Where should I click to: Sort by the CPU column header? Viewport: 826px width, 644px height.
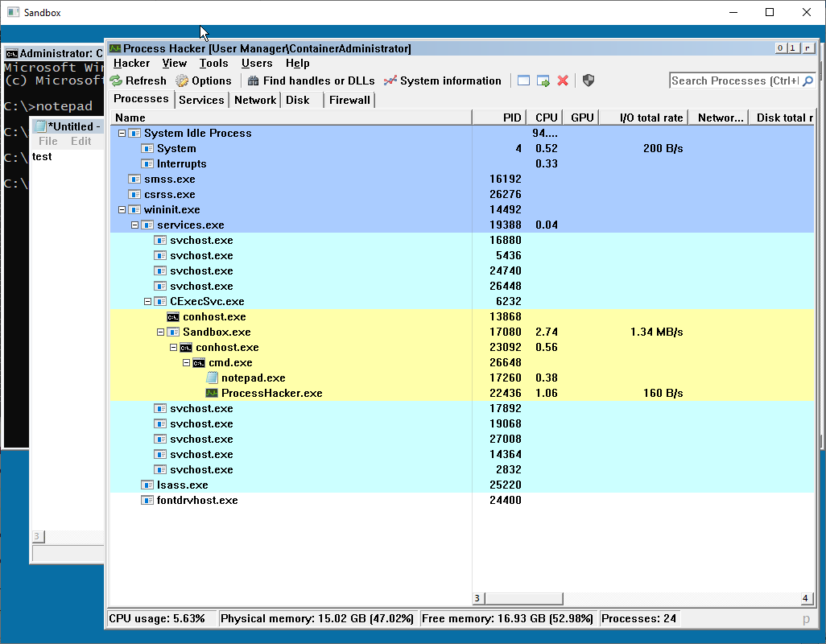tap(544, 118)
